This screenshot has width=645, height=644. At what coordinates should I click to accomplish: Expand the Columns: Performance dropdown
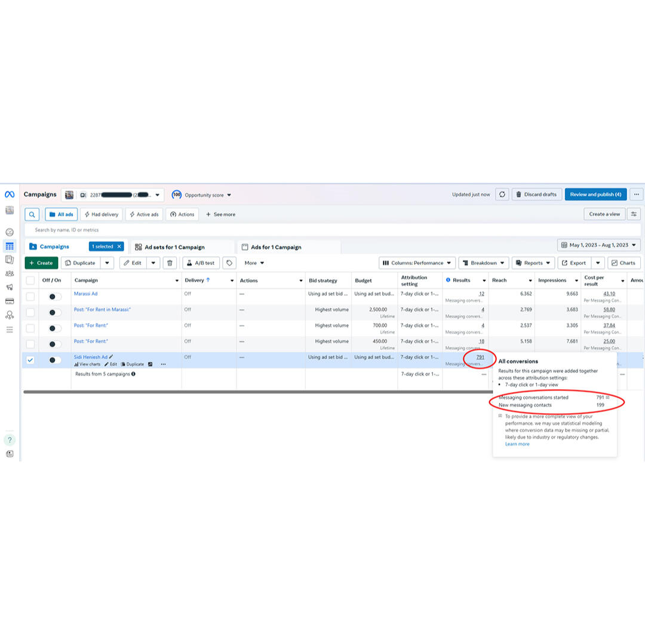coord(417,263)
